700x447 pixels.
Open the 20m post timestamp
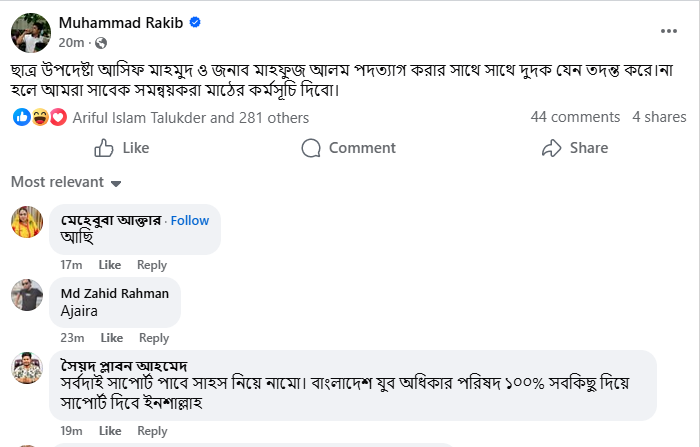[71, 42]
